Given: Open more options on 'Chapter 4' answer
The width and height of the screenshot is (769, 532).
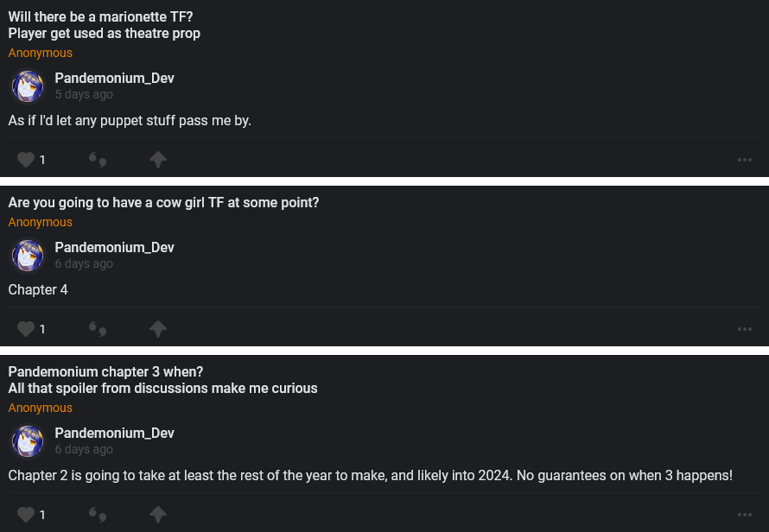Looking at the screenshot, I should (745, 329).
